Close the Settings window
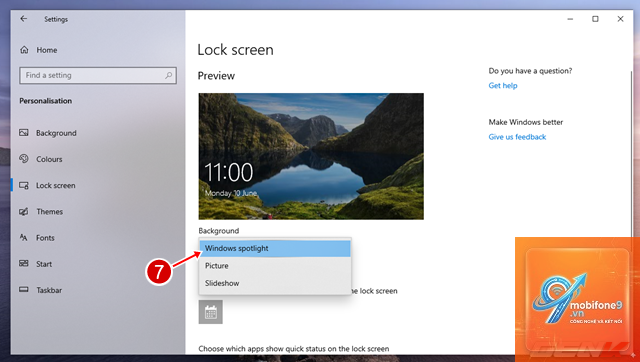 coord(620,19)
